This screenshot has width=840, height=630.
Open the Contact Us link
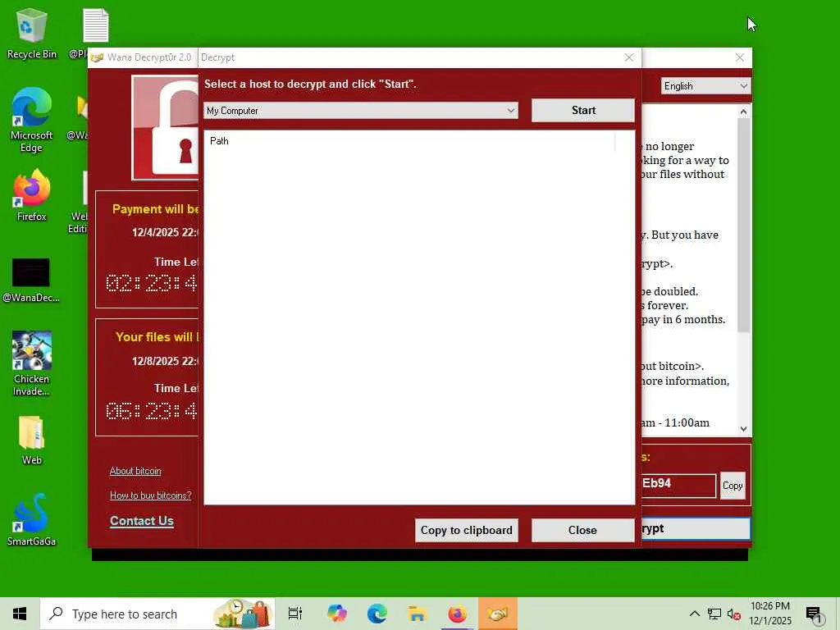pos(141,521)
